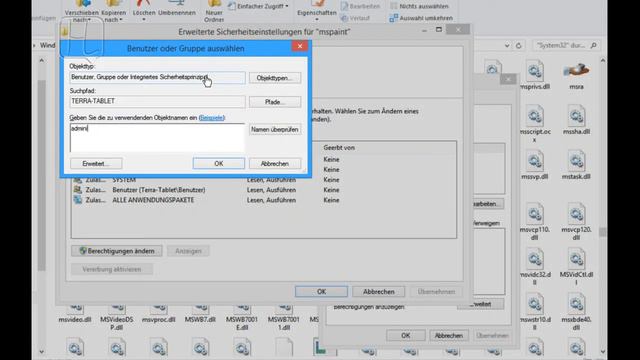Select mstask.dll file icon
The height and width of the screenshot is (360, 640).
576,162
